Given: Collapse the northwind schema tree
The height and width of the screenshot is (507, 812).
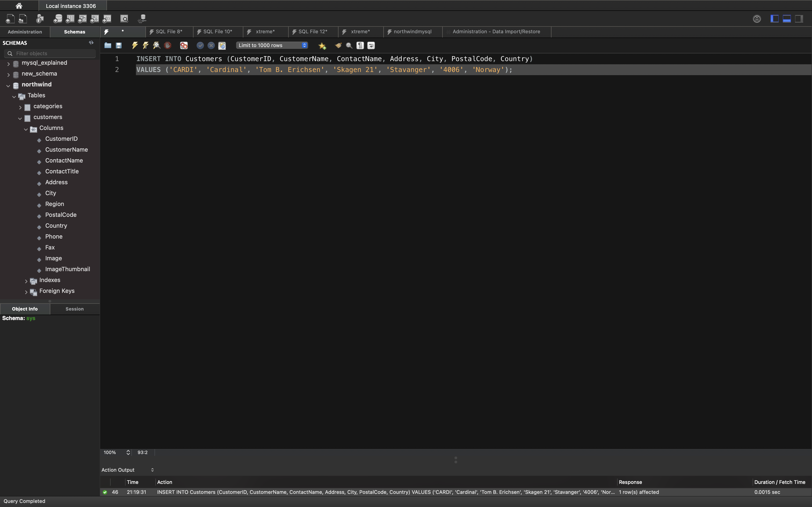Looking at the screenshot, I should pos(8,86).
